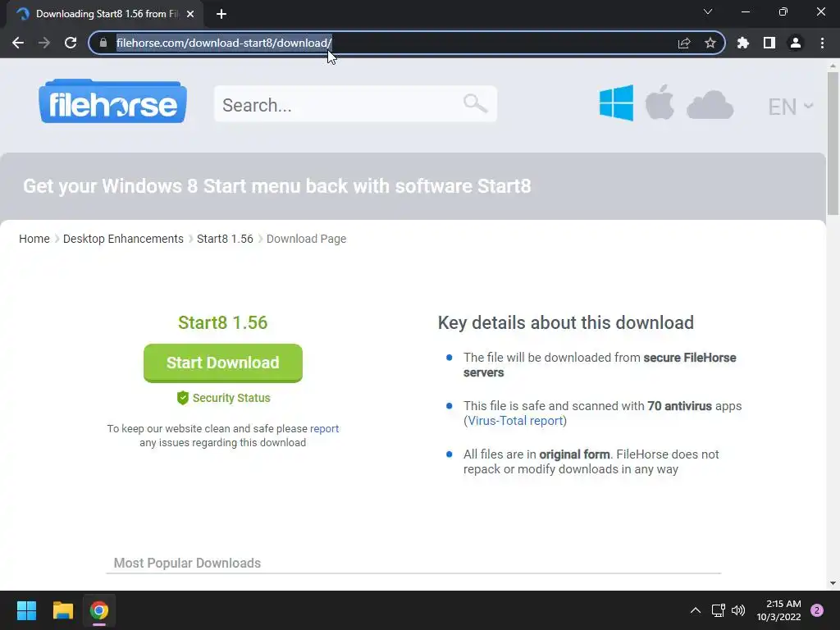The width and height of the screenshot is (840, 630).
Task: Select the Windows platform icon
Action: coord(616,103)
